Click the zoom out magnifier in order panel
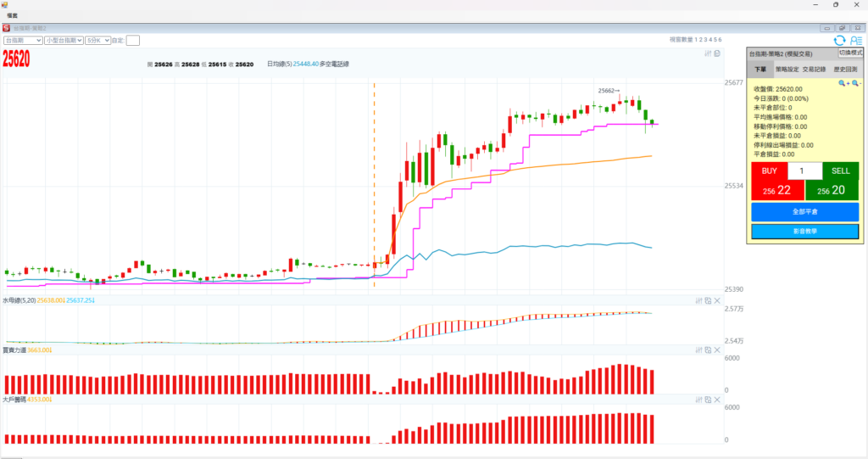This screenshot has height=459, width=868. pyautogui.click(x=856, y=83)
